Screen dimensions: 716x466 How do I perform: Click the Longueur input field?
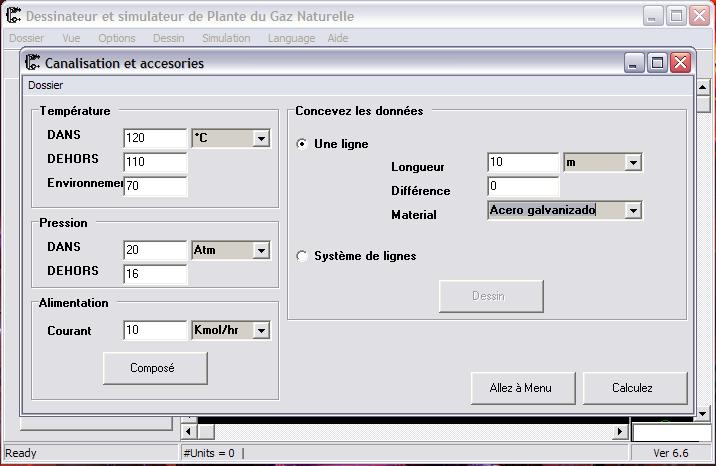coord(523,162)
